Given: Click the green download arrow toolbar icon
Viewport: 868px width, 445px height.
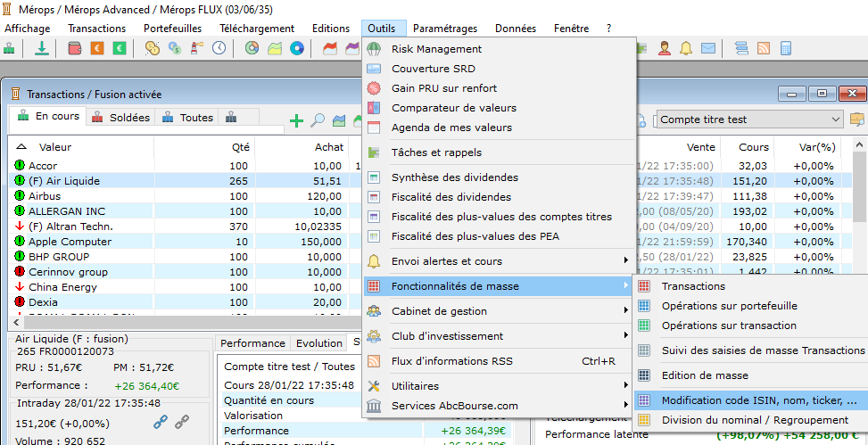Looking at the screenshot, I should point(42,48).
